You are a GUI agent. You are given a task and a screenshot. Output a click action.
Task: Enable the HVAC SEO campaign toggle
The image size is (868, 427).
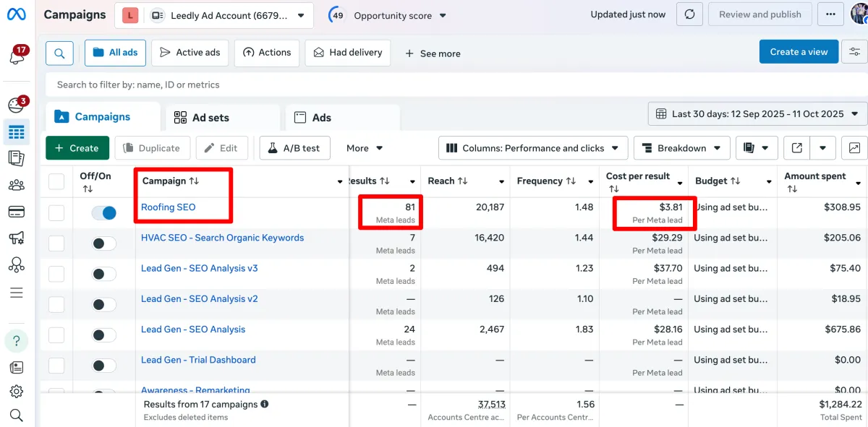[104, 243]
